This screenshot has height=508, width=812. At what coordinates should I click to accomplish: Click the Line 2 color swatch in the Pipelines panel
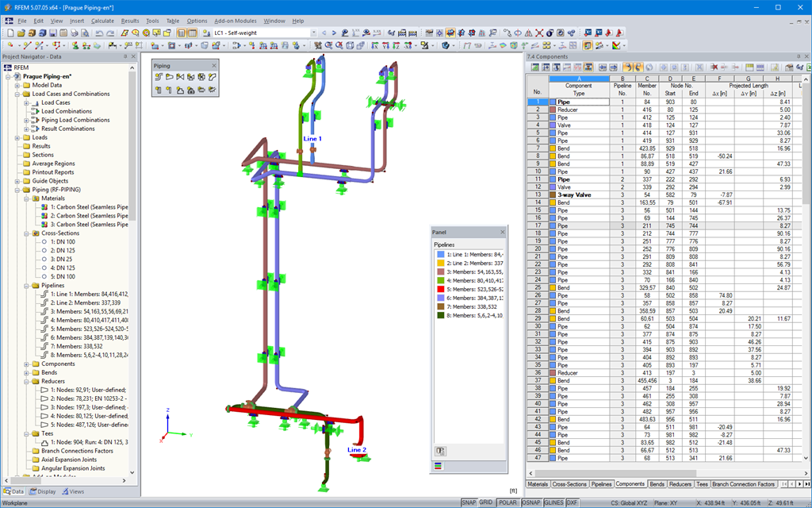[441, 263]
